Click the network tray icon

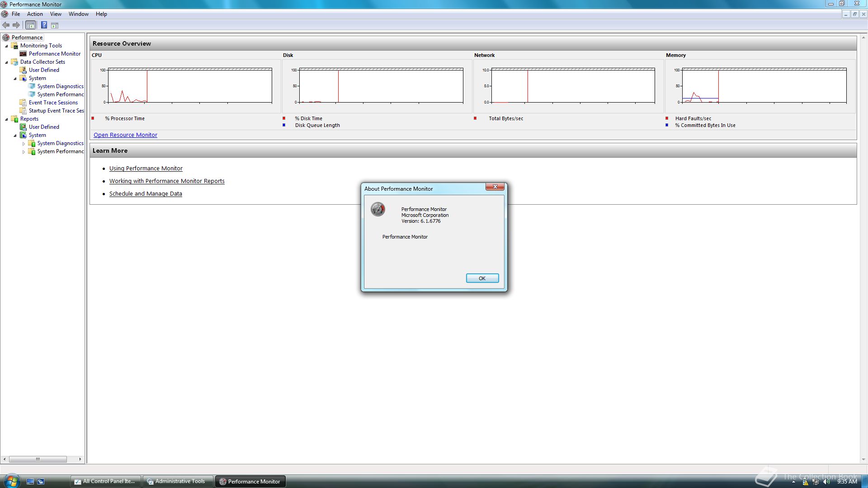pos(816,482)
